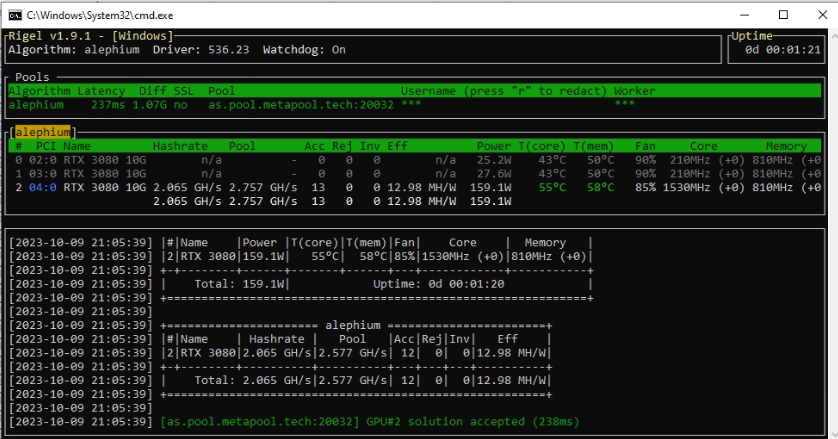Image resolution: width=838 pixels, height=439 pixels.
Task: Click GPU 2 fan speed '85%' in GPU table
Action: pos(645,188)
